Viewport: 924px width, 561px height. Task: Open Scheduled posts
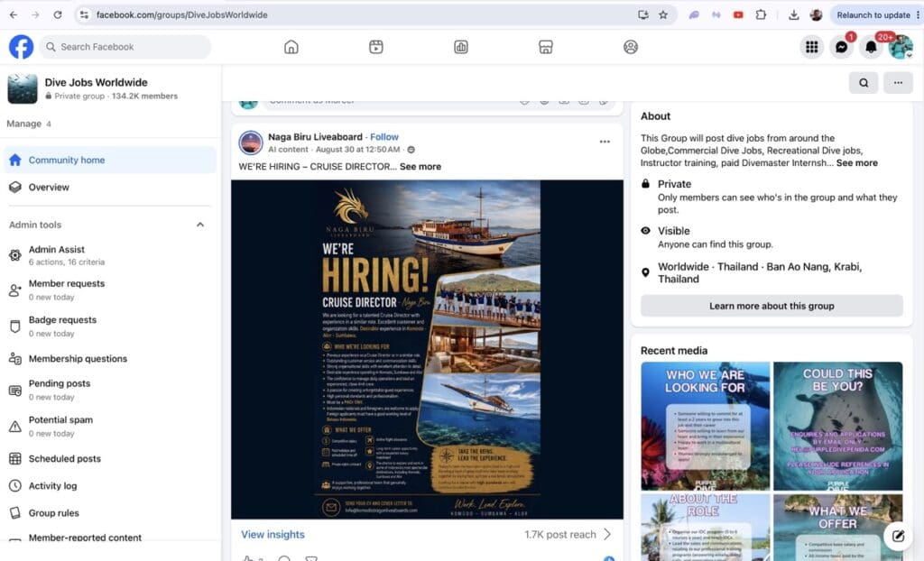pos(110,458)
